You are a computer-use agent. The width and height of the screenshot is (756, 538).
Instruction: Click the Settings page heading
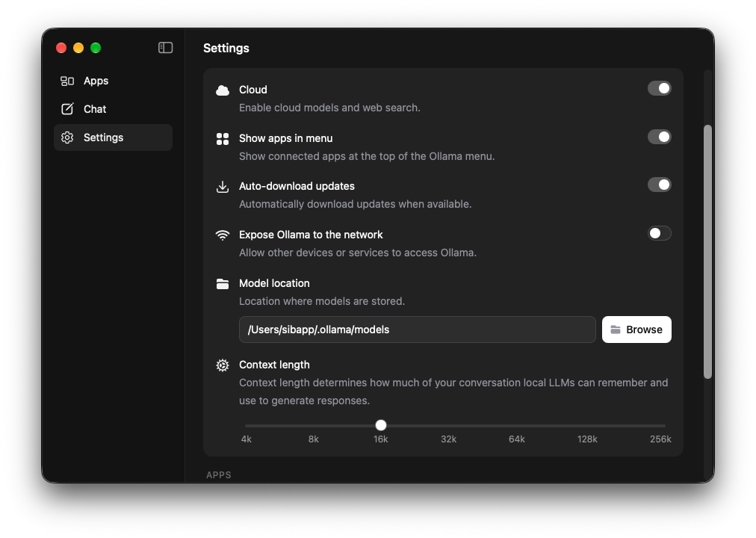226,49
